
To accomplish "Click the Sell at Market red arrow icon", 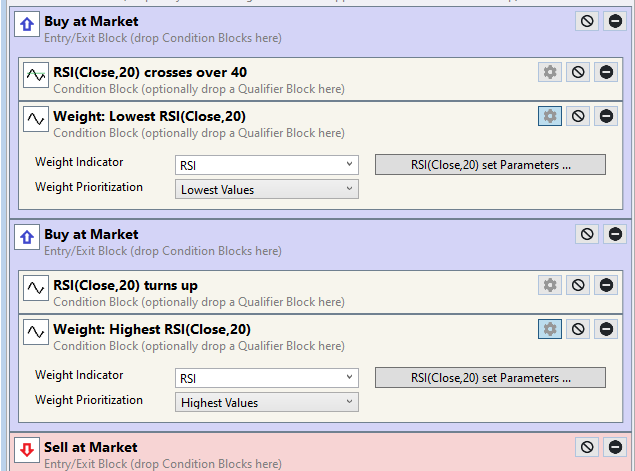I will pyautogui.click(x=27, y=449).
